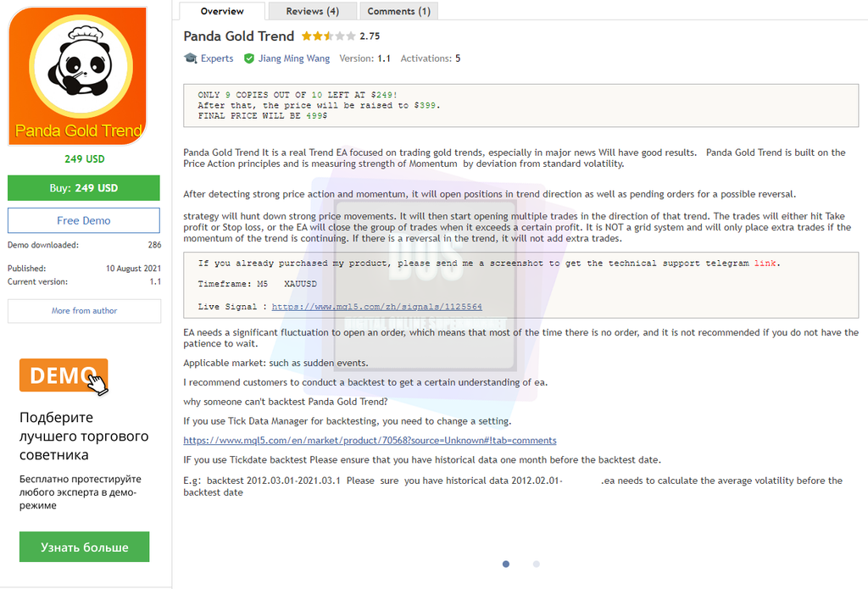Open the Overview tab

[222, 11]
